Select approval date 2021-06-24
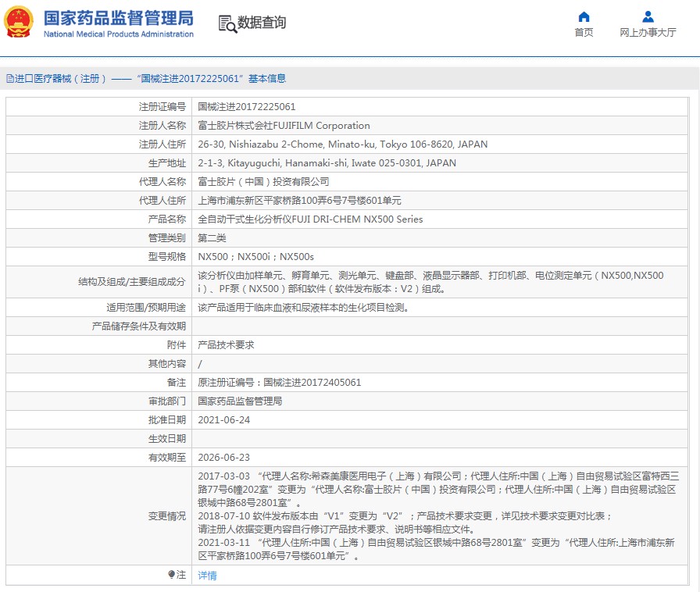 click(x=223, y=420)
